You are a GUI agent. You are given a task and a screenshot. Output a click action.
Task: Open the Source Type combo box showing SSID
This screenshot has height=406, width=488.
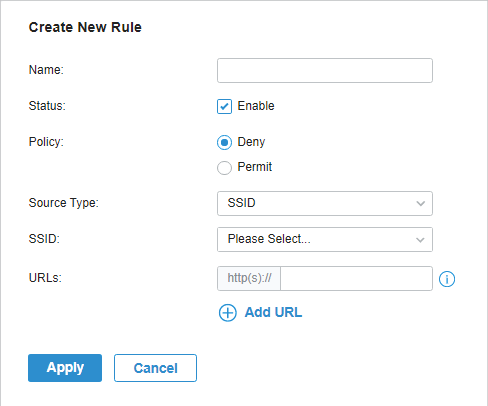pos(325,203)
